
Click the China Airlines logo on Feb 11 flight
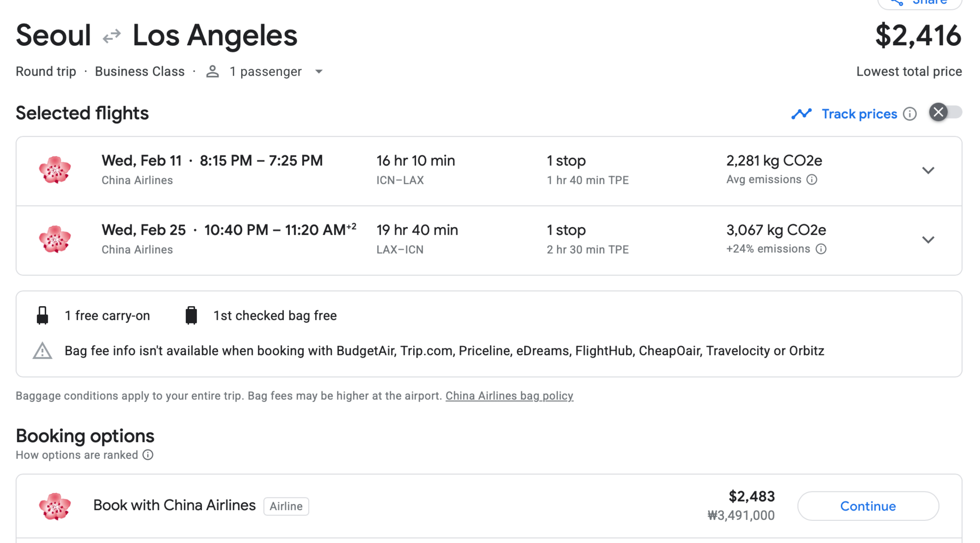pyautogui.click(x=55, y=171)
